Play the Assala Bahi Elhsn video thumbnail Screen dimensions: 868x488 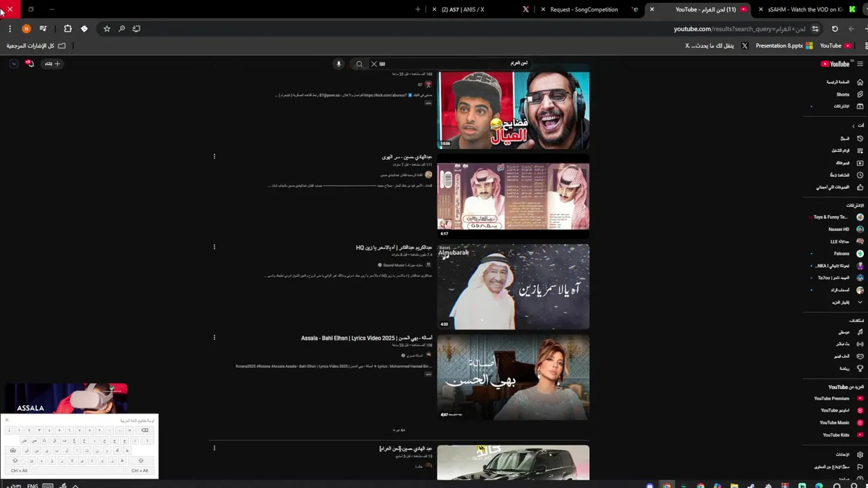pos(513,377)
